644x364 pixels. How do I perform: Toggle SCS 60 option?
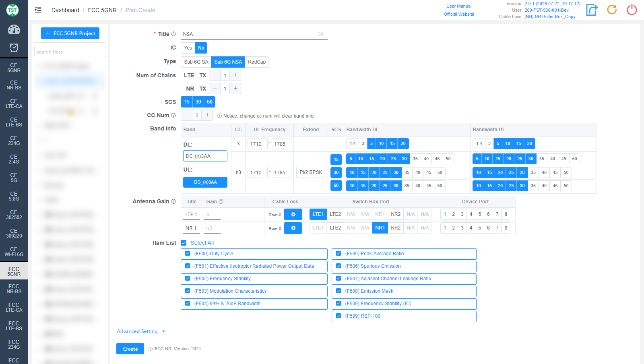pos(210,102)
